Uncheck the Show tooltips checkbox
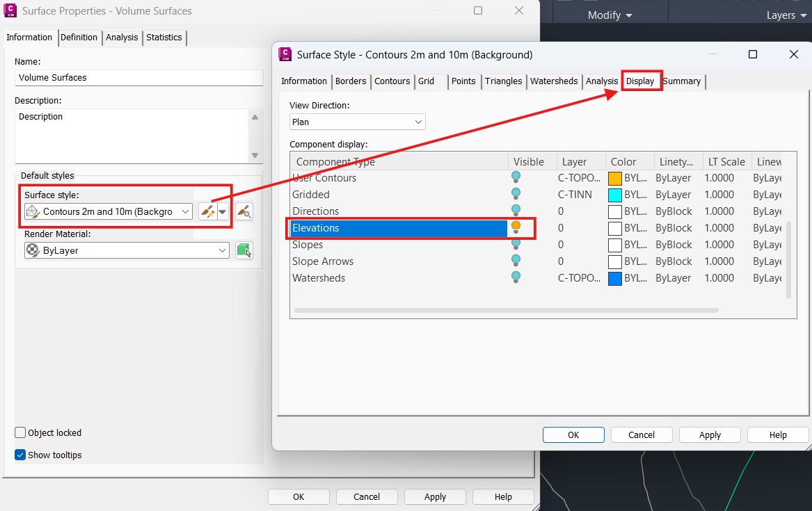This screenshot has height=511, width=812. (21, 455)
